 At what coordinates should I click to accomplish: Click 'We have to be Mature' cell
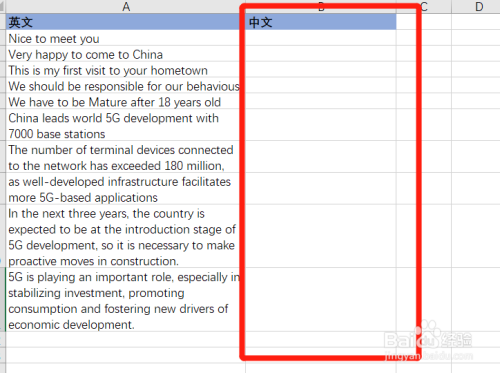point(126,101)
